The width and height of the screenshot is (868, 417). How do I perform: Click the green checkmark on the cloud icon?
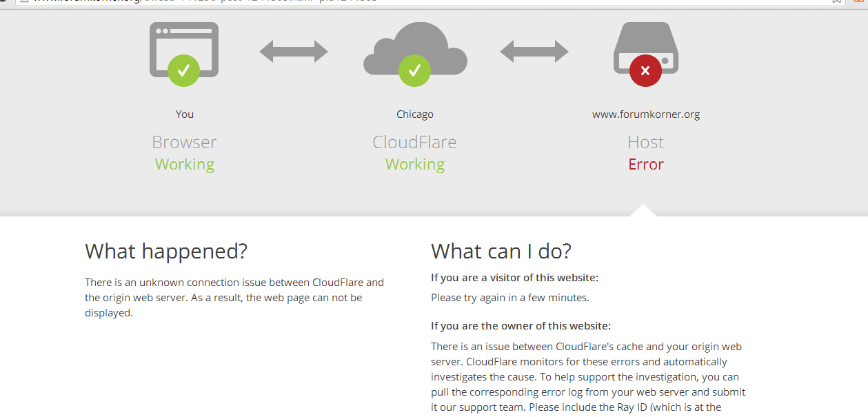click(x=414, y=70)
